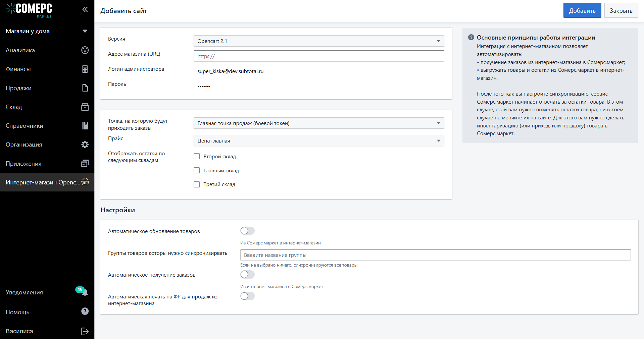Click the Логин администратора field
This screenshot has width=644, height=339.
319,71
